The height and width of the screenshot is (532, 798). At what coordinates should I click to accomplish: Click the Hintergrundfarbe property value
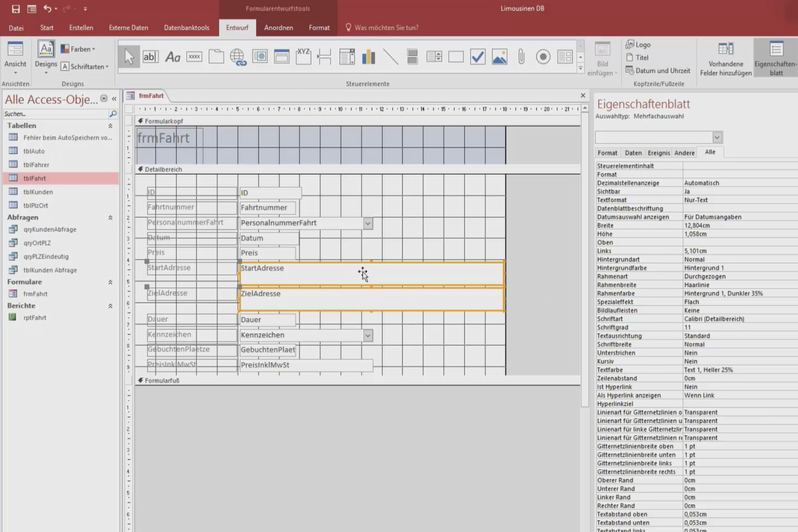[738, 268]
